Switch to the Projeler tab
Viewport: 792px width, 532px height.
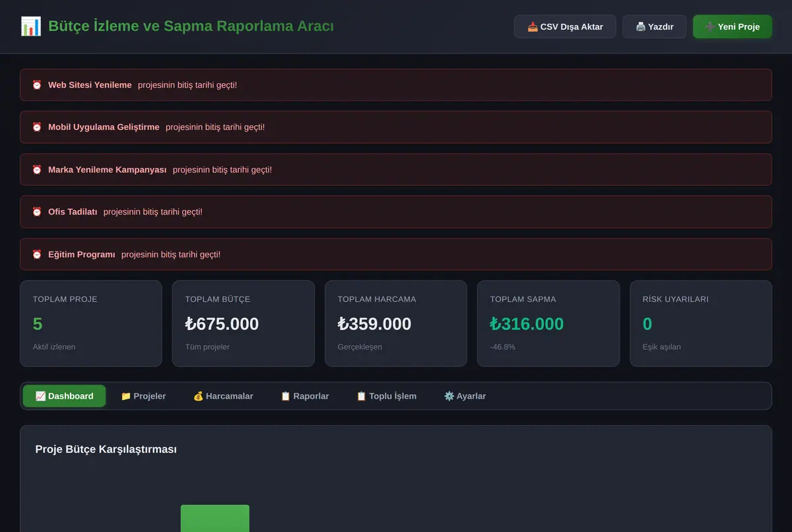[143, 396]
